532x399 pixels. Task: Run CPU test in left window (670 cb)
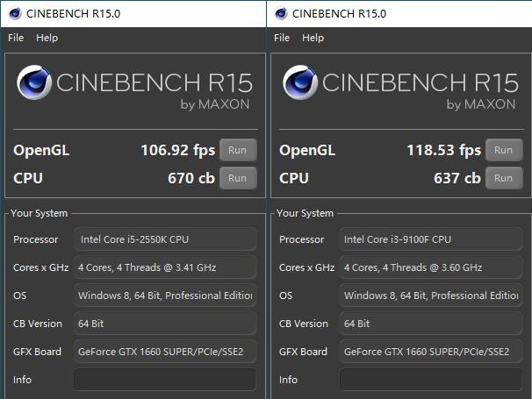[x=238, y=178]
